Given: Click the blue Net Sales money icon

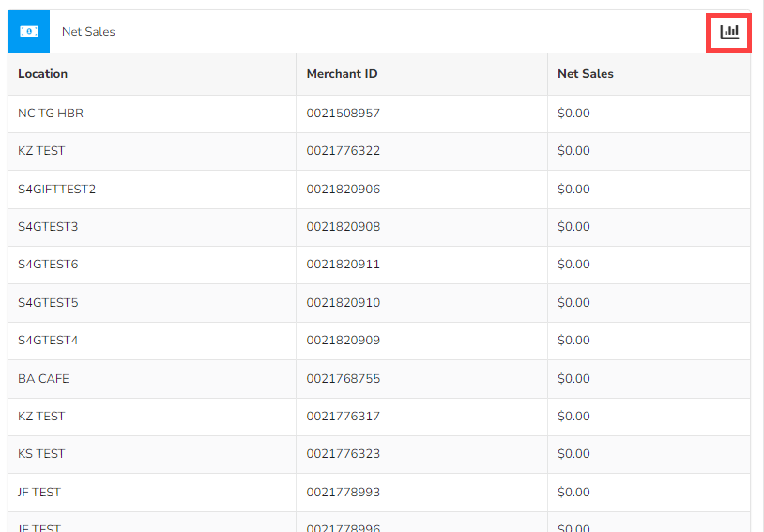Looking at the screenshot, I should coord(29,32).
